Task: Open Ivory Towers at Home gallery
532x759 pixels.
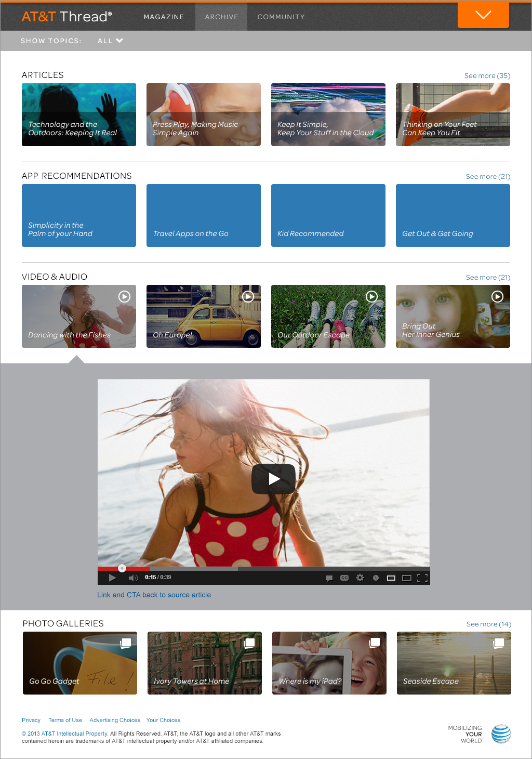Action: [x=205, y=663]
